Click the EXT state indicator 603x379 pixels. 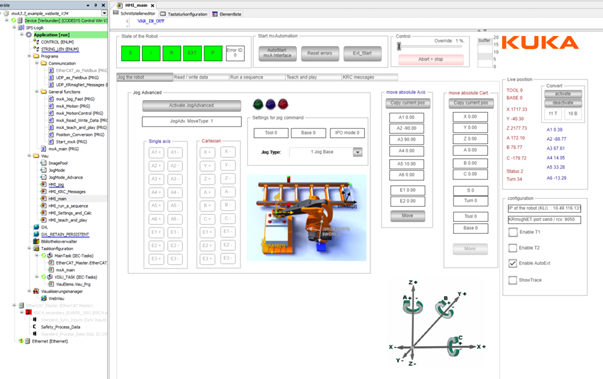[192, 53]
